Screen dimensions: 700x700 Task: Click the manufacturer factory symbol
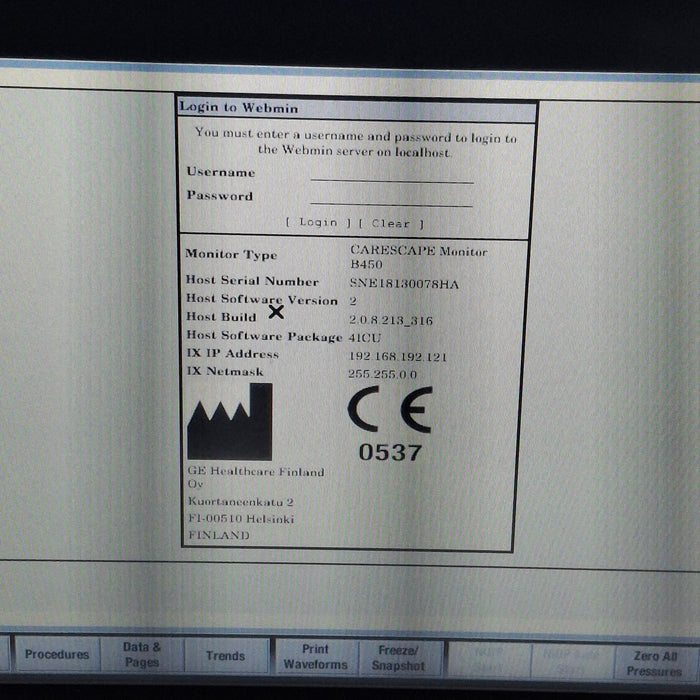click(x=230, y=421)
